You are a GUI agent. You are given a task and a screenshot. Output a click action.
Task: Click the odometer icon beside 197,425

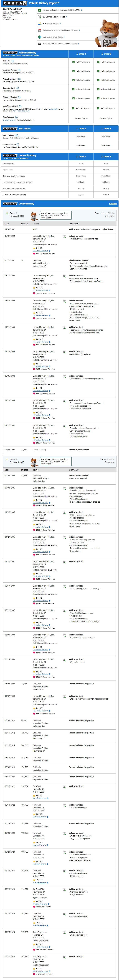click(40, 44)
